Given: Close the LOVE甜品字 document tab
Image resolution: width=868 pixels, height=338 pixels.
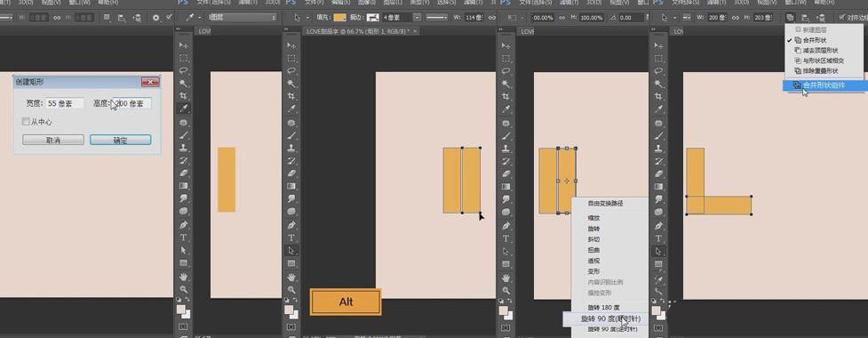Looking at the screenshot, I should tap(415, 31).
